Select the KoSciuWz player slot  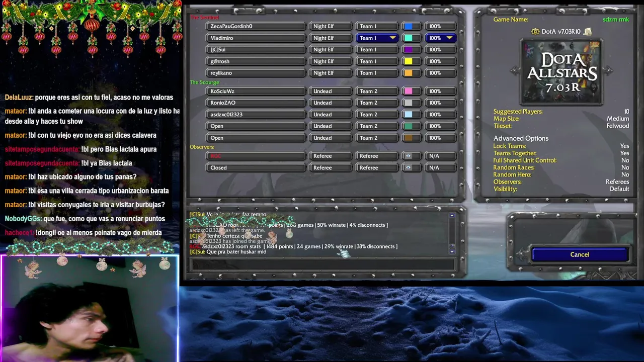256,91
